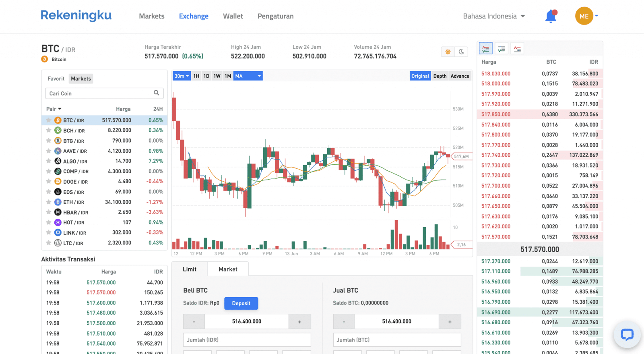Show sell-only order book view icon
644x354 pixels.
(x=517, y=49)
